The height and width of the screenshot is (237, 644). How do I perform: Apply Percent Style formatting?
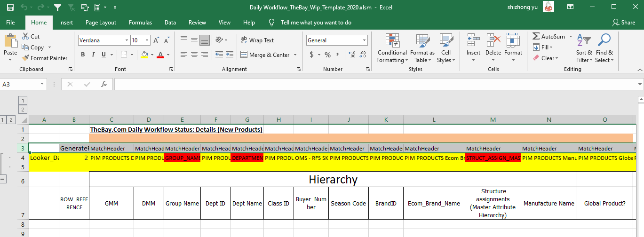pyautogui.click(x=327, y=55)
